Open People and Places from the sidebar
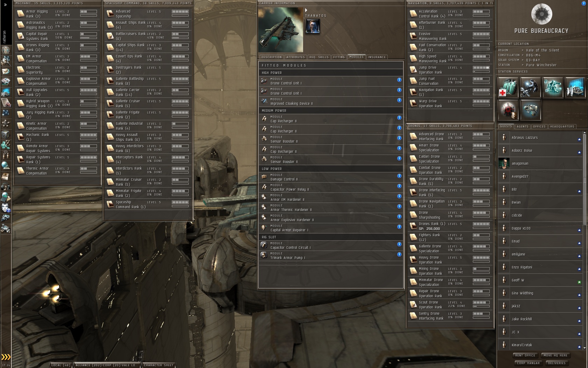The image size is (588, 368). [x=6, y=61]
